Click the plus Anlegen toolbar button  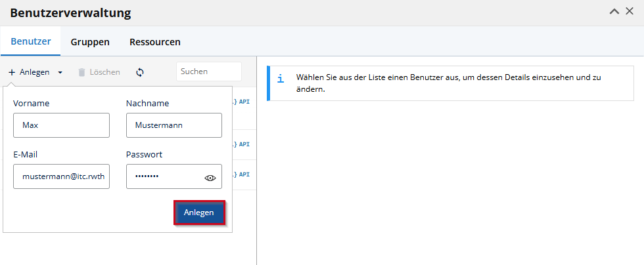[x=29, y=72]
